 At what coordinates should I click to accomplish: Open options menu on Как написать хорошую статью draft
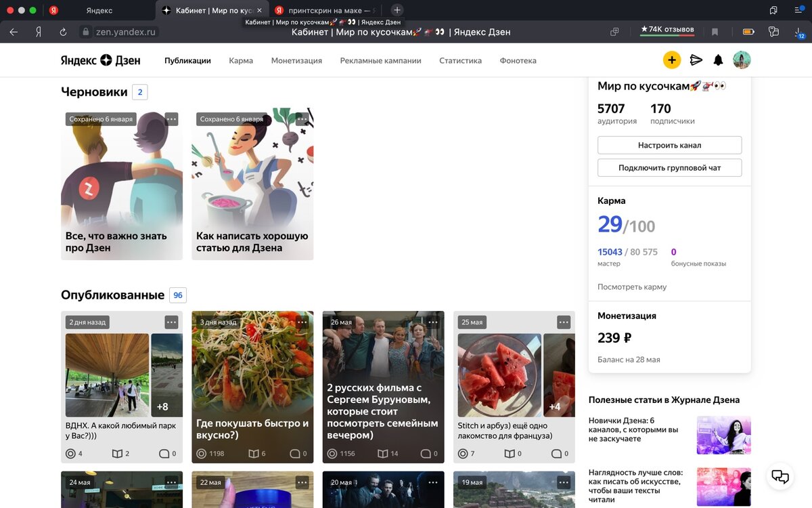(302, 119)
